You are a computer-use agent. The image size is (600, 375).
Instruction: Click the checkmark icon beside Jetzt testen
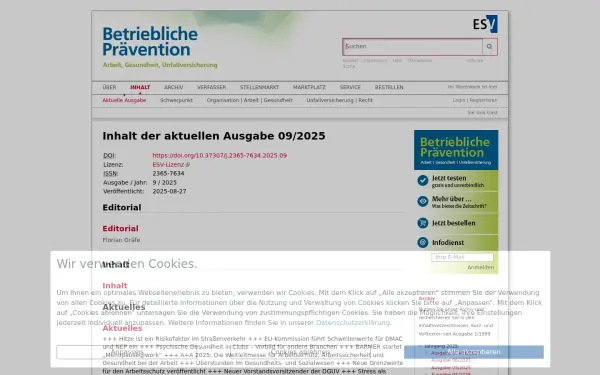pos(422,180)
